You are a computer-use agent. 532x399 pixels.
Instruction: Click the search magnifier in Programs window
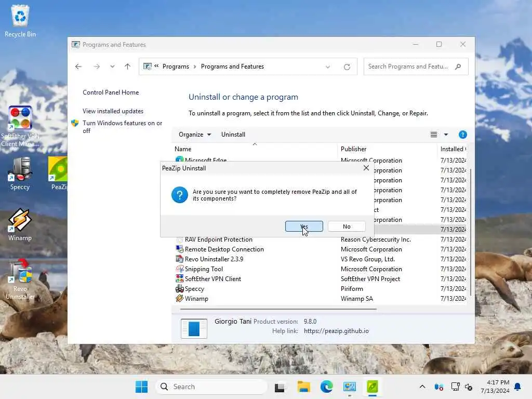point(458,66)
